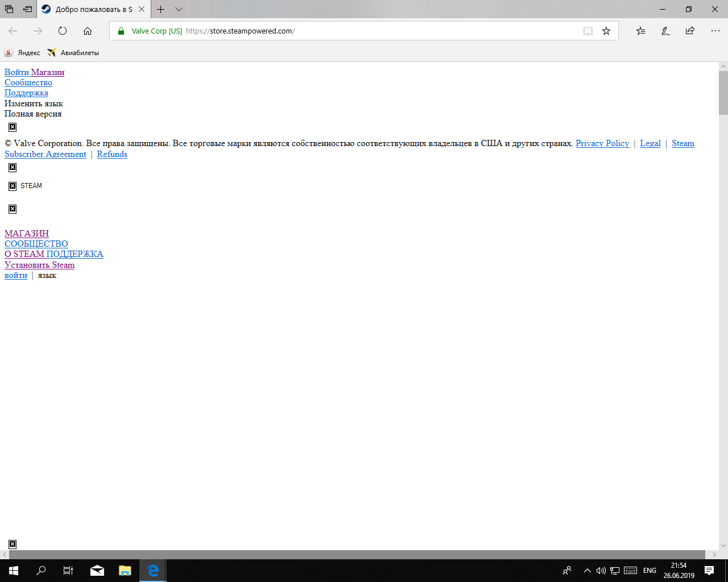Click the broken image above the copyright

13,127
